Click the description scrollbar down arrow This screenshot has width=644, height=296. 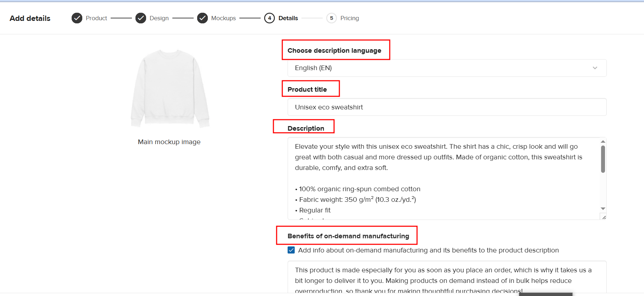(603, 209)
